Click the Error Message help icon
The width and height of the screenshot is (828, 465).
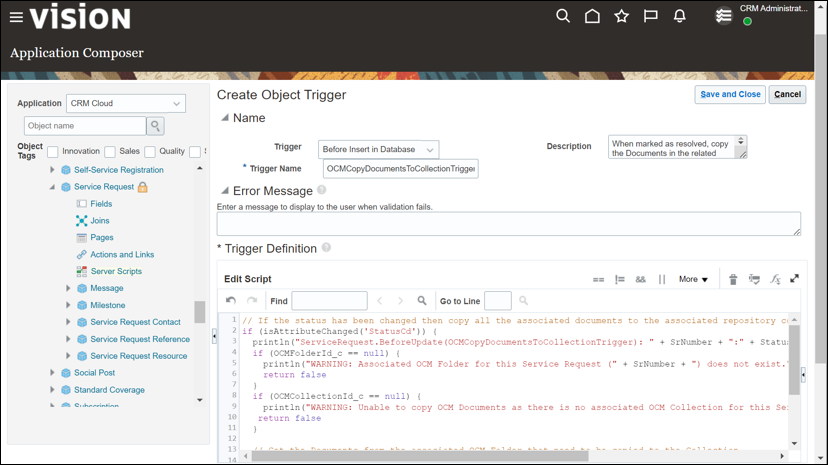322,189
